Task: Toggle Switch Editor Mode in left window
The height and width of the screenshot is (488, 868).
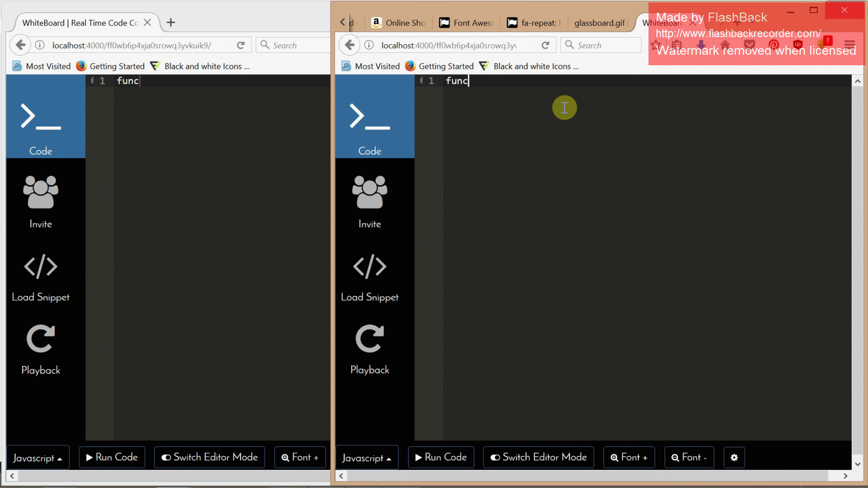Action: point(209,457)
